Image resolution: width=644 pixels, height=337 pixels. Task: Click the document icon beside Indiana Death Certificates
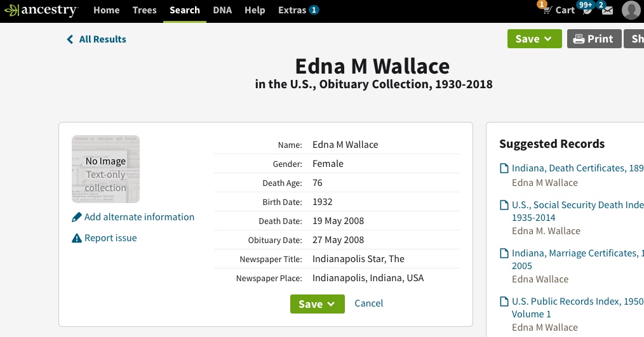point(504,168)
